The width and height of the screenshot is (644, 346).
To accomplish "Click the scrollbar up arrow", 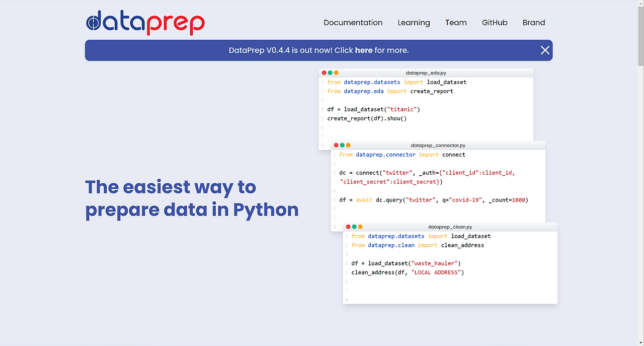I will coord(640,4).
